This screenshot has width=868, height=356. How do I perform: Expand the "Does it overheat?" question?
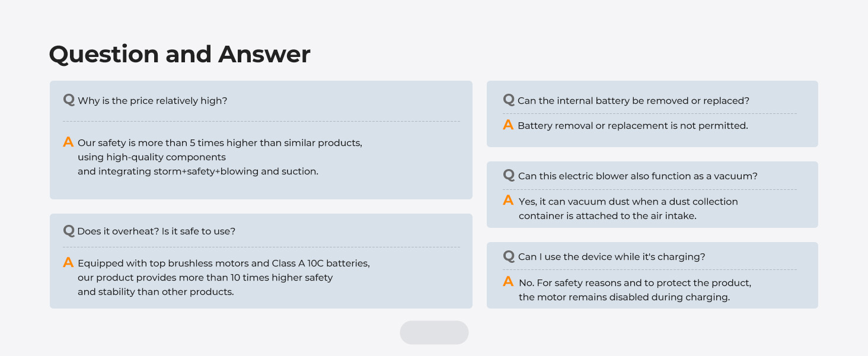tap(156, 231)
